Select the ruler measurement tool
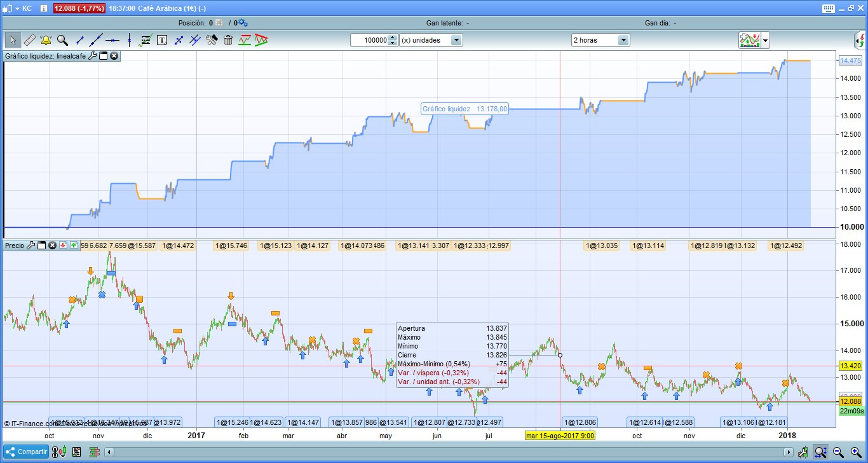 [x=29, y=40]
